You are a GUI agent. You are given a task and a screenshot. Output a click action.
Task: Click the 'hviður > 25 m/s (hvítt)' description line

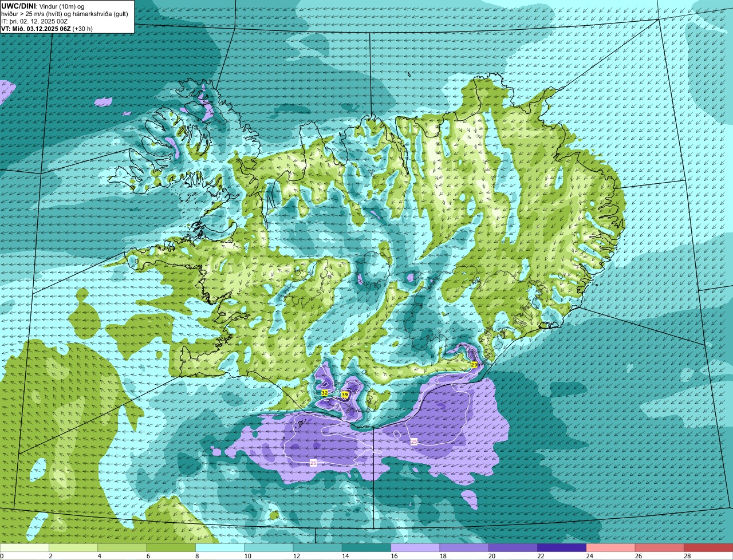coord(65,13)
